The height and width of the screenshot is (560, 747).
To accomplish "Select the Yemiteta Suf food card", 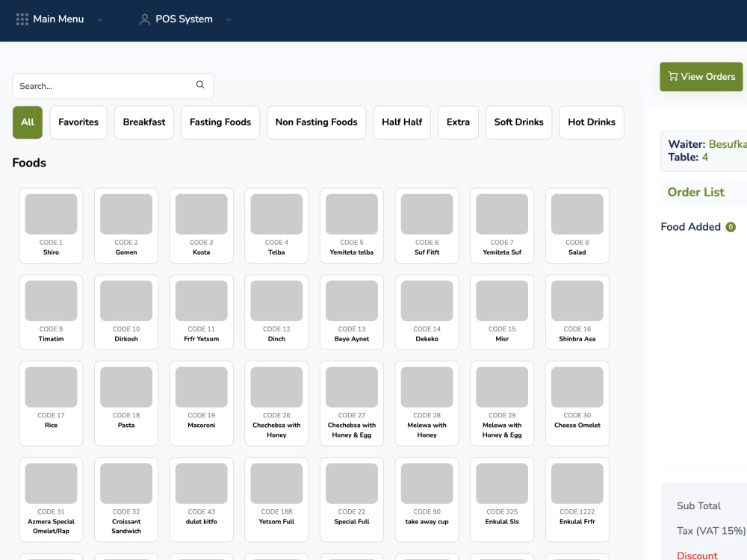I will pos(502,225).
